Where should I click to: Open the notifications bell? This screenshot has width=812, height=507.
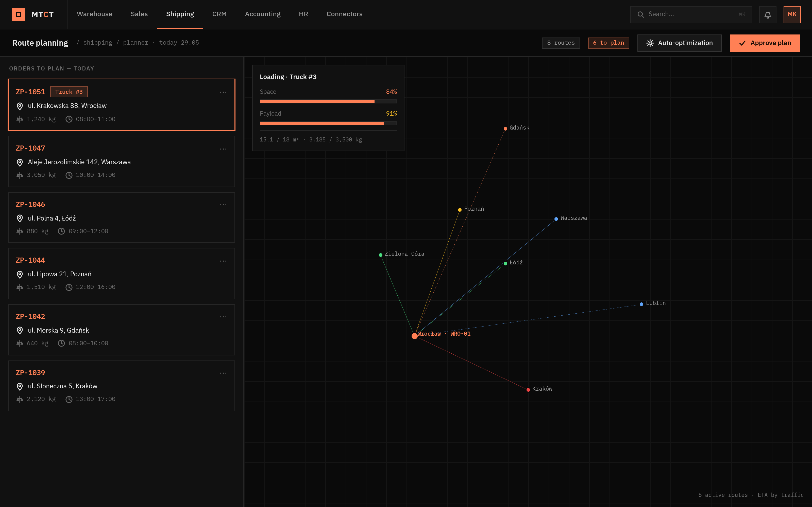point(768,14)
